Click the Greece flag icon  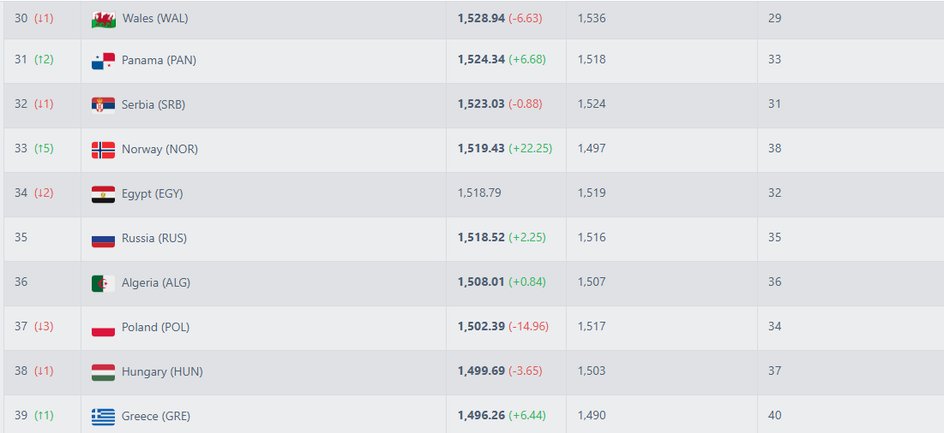coord(103,417)
